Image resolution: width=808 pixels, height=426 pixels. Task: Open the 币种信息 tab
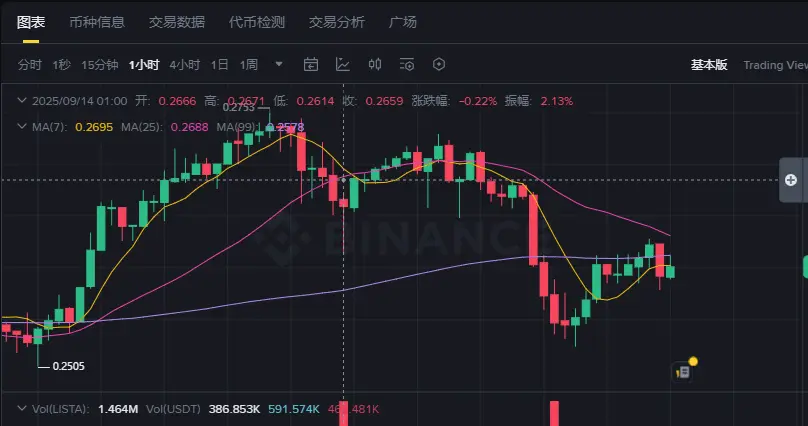[x=97, y=22]
